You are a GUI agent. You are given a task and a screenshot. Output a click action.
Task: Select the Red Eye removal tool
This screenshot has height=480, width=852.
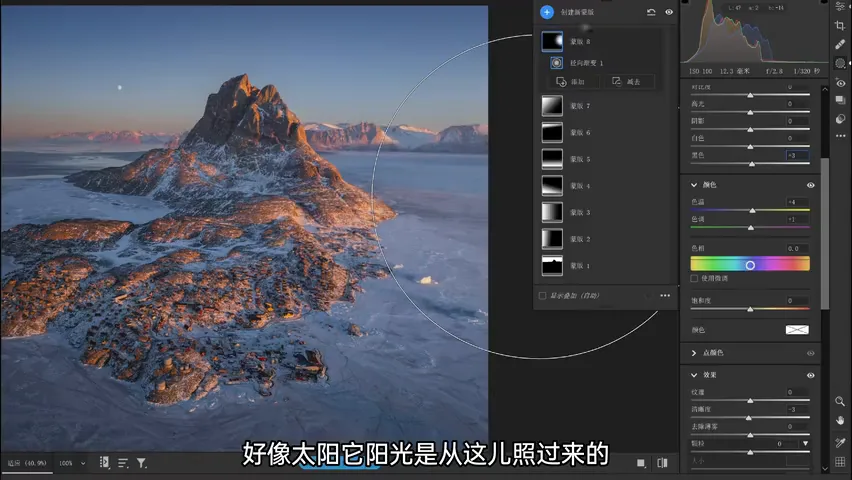pyautogui.click(x=840, y=83)
